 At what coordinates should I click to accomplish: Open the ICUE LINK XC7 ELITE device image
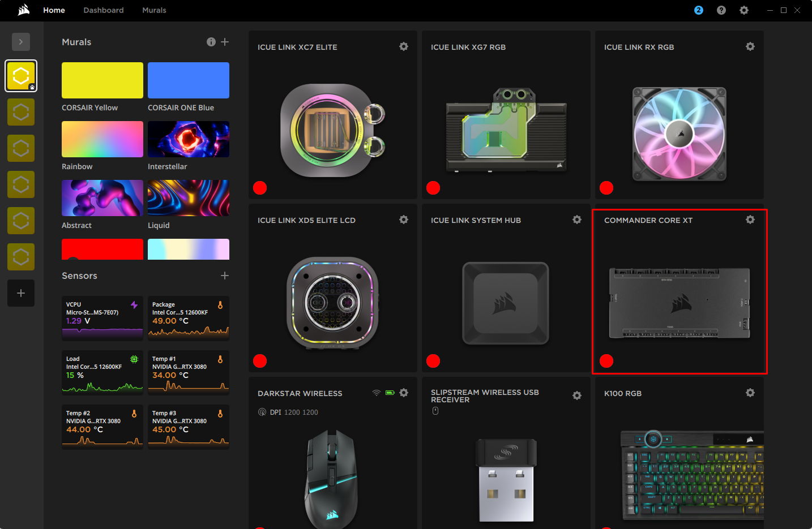333,130
